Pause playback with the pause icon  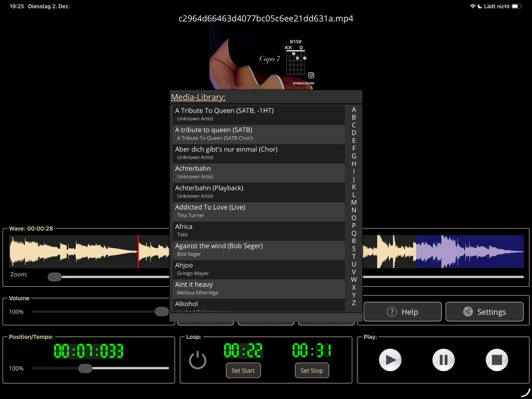[x=444, y=360]
